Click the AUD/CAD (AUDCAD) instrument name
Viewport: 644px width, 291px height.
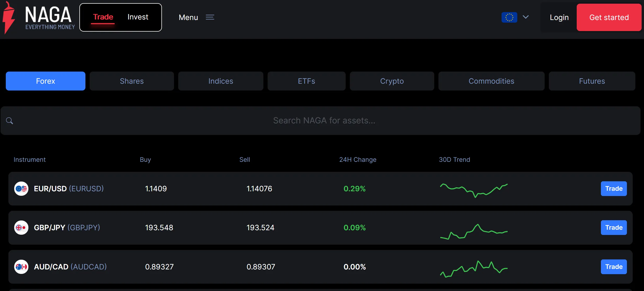pyautogui.click(x=70, y=267)
